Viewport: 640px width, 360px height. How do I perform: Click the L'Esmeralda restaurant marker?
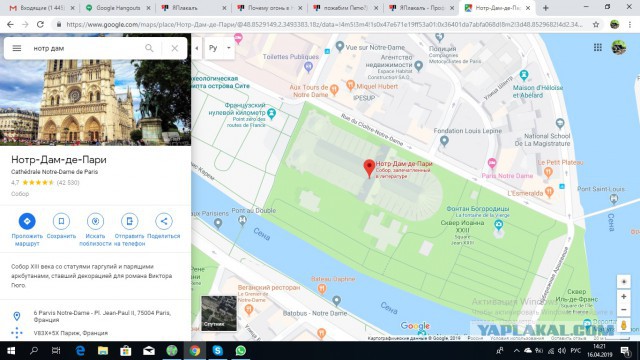(x=549, y=191)
